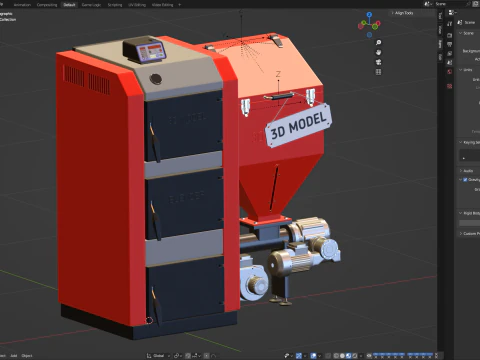Switch to the Video Editing workspace tab
The height and width of the screenshot is (360, 480).
tap(163, 5)
